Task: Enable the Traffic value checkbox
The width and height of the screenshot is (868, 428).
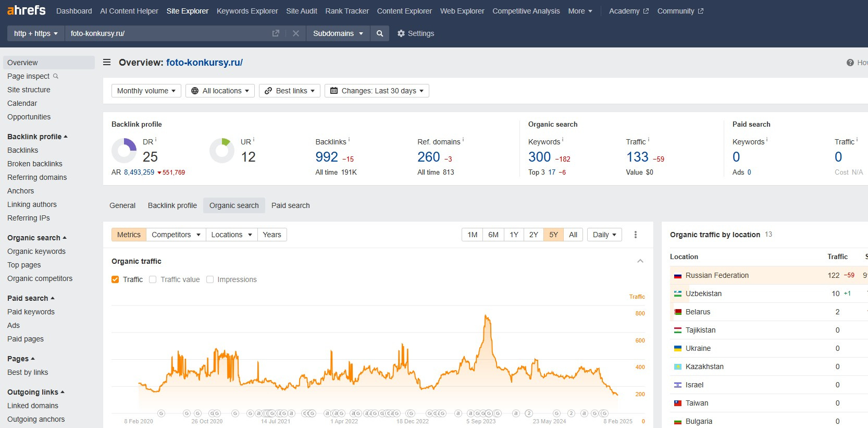Action: (153, 279)
